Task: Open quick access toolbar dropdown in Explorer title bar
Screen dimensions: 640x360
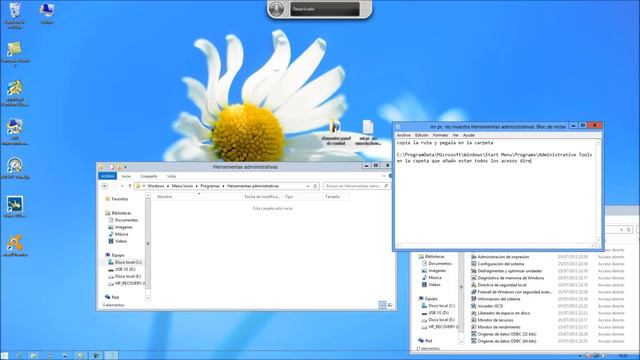Action: pyautogui.click(x=126, y=167)
